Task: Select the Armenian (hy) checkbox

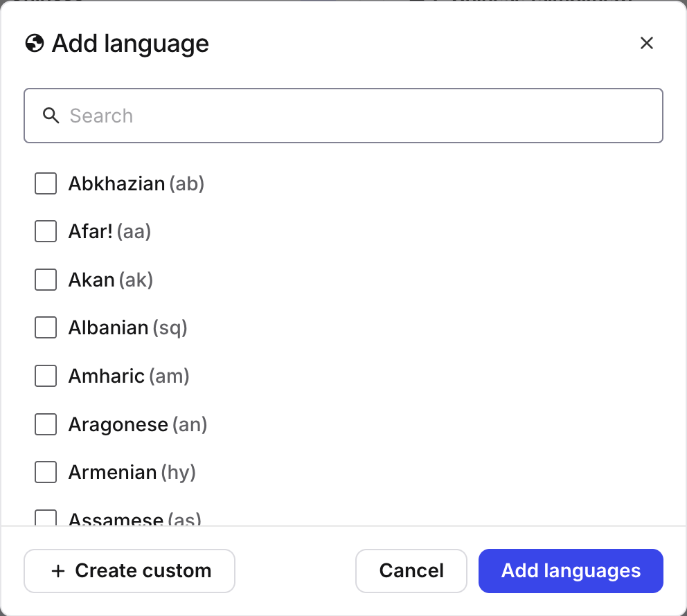Action: [x=45, y=472]
